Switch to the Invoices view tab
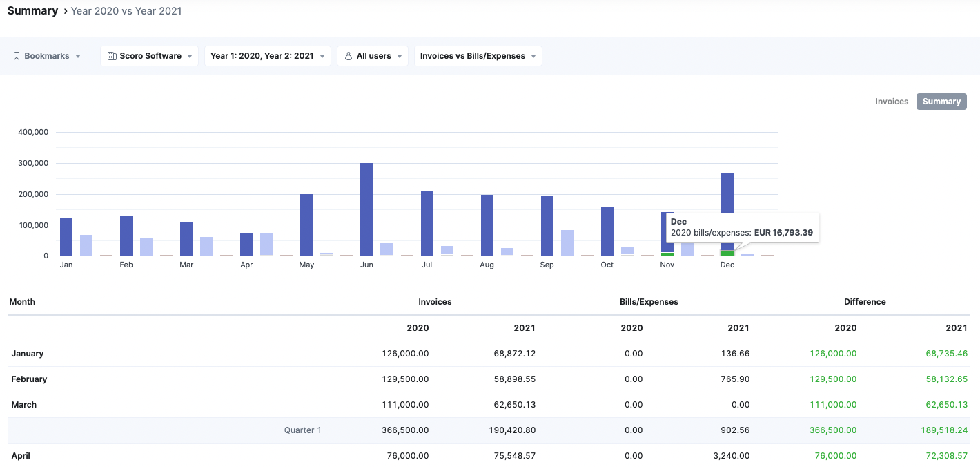 892,102
